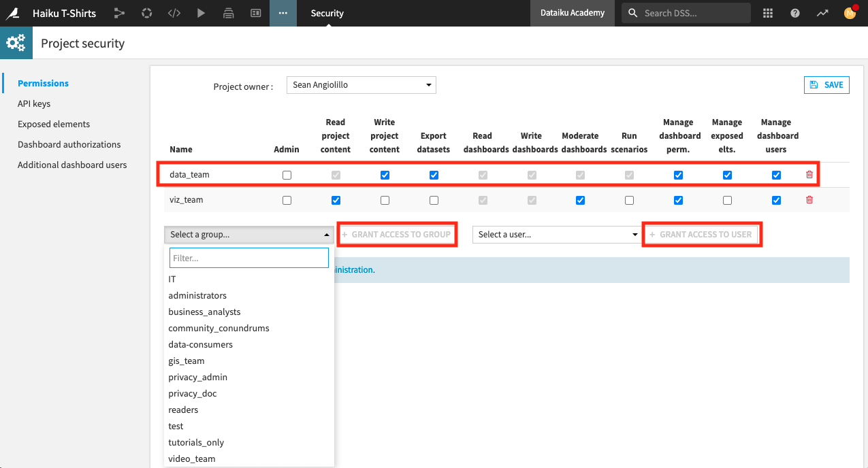
Task: Click the SAVE button
Action: 826,85
